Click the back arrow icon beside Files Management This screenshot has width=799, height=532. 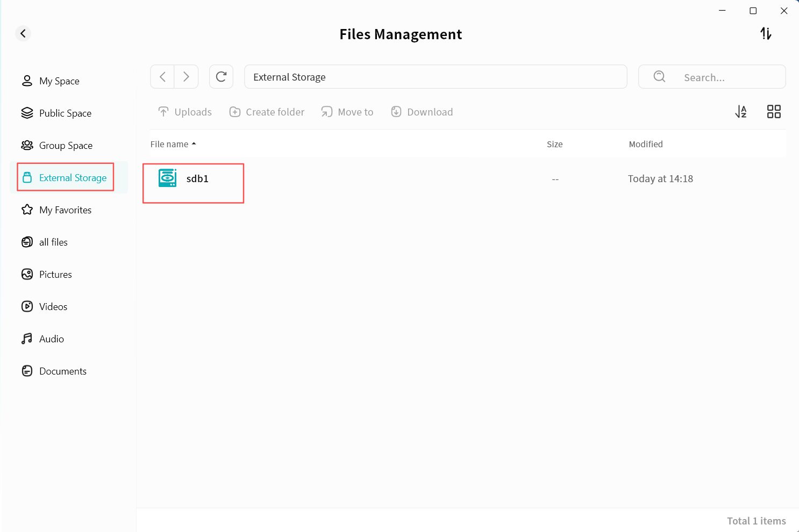pyautogui.click(x=23, y=34)
